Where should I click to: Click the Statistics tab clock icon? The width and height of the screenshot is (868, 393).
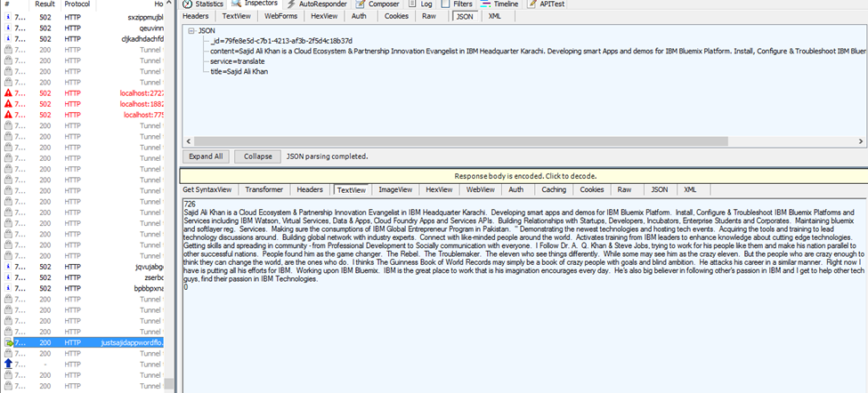click(x=188, y=4)
